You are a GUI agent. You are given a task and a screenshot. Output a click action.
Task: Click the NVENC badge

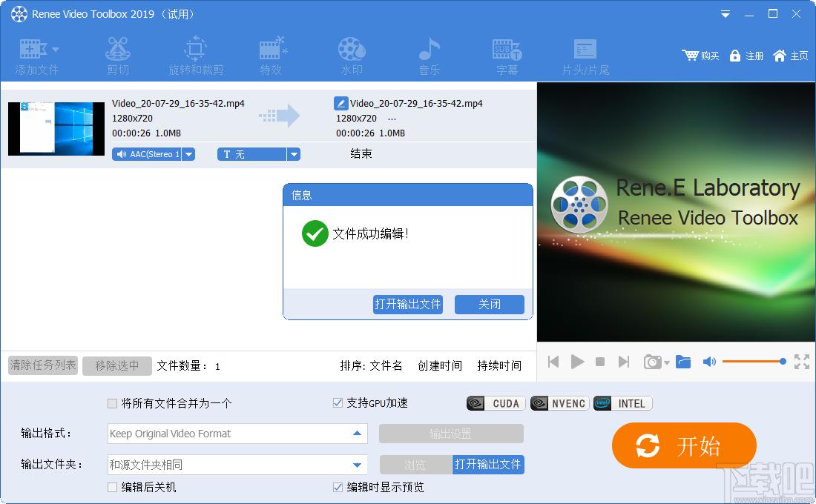(x=559, y=404)
